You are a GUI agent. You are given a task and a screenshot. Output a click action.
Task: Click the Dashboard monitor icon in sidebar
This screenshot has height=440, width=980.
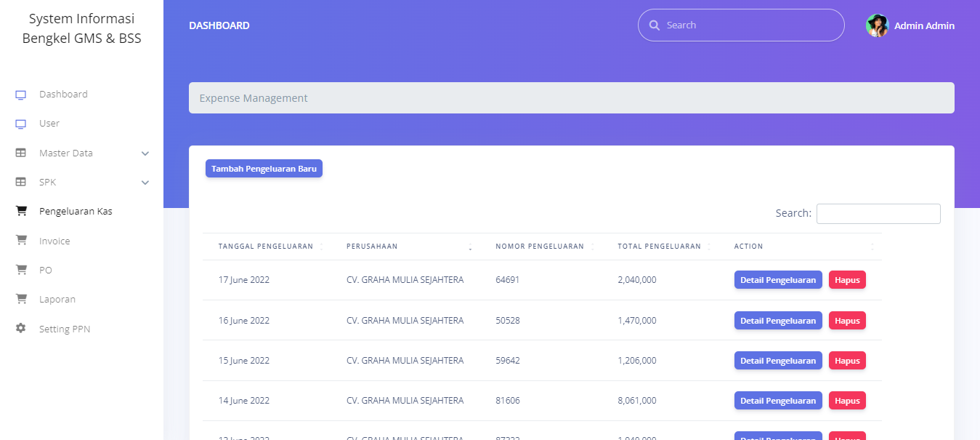click(x=21, y=95)
